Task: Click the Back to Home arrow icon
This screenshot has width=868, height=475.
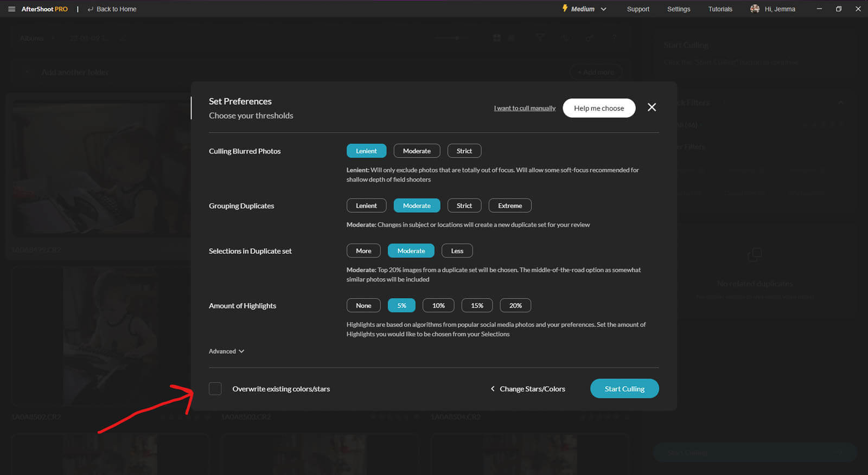Action: coord(91,9)
